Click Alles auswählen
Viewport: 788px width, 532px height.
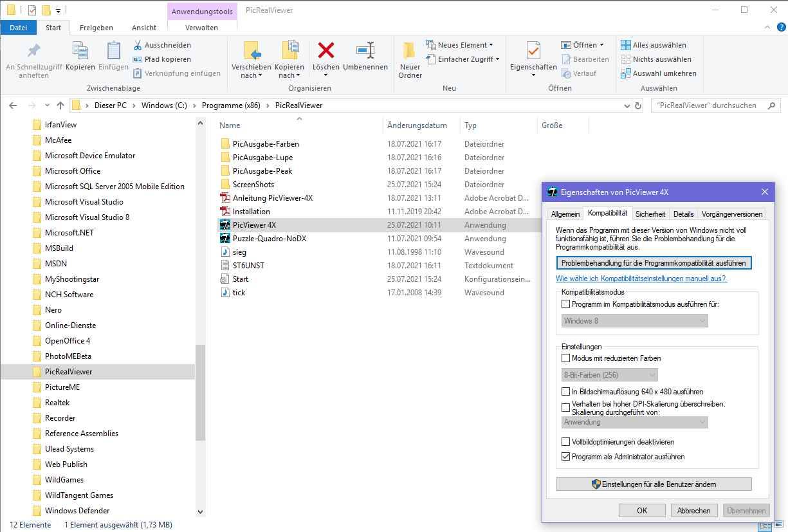tap(654, 45)
